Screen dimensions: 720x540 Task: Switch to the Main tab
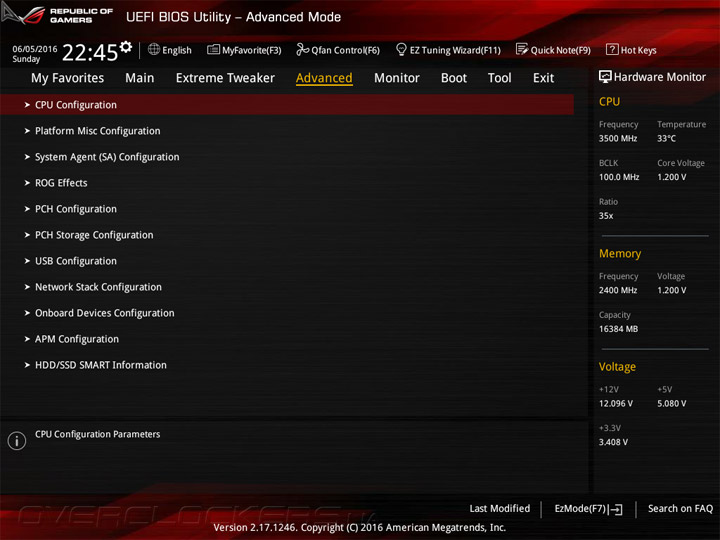tap(140, 78)
